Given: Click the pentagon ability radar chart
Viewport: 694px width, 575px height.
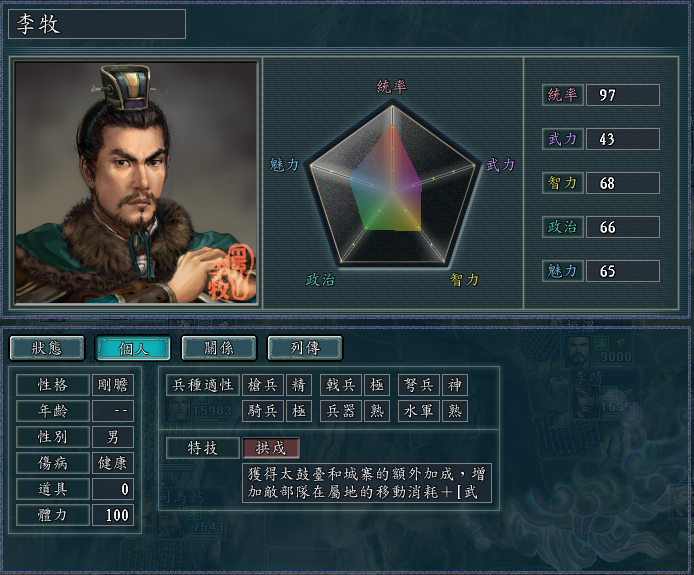Looking at the screenshot, I should click(x=393, y=186).
